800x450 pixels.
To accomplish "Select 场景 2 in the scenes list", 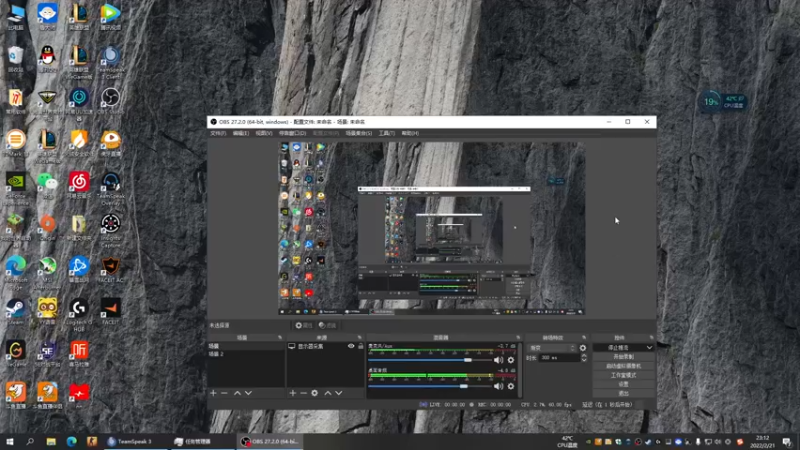I will [216, 354].
